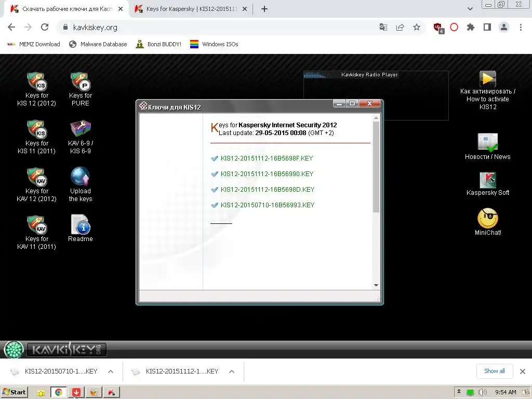
Task: Click the volume speaker tray icon
Action: (x=482, y=393)
